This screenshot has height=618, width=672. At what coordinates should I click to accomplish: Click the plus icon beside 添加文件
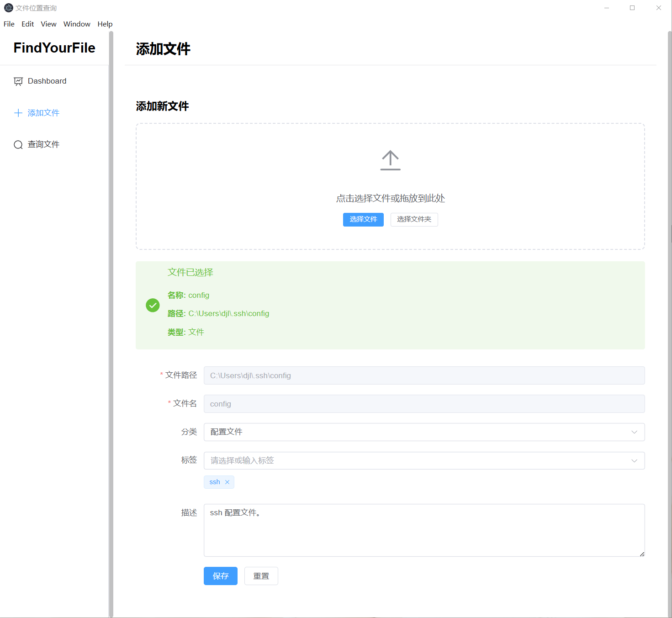coord(18,113)
